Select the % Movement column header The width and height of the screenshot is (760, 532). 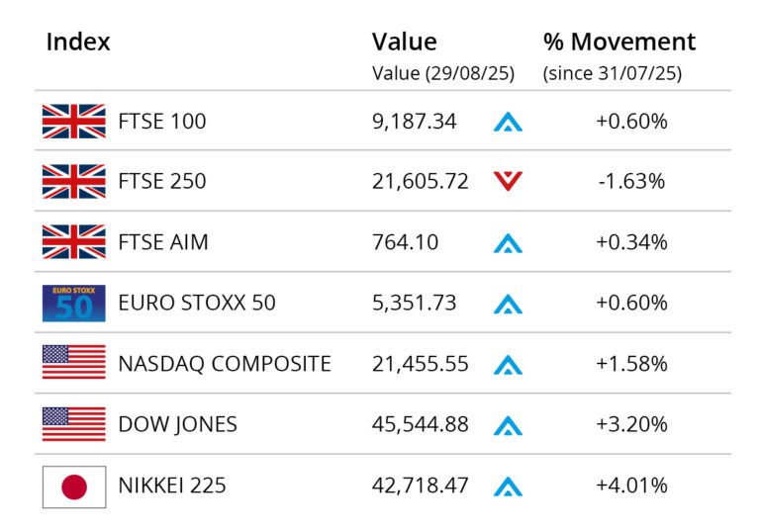pos(619,43)
